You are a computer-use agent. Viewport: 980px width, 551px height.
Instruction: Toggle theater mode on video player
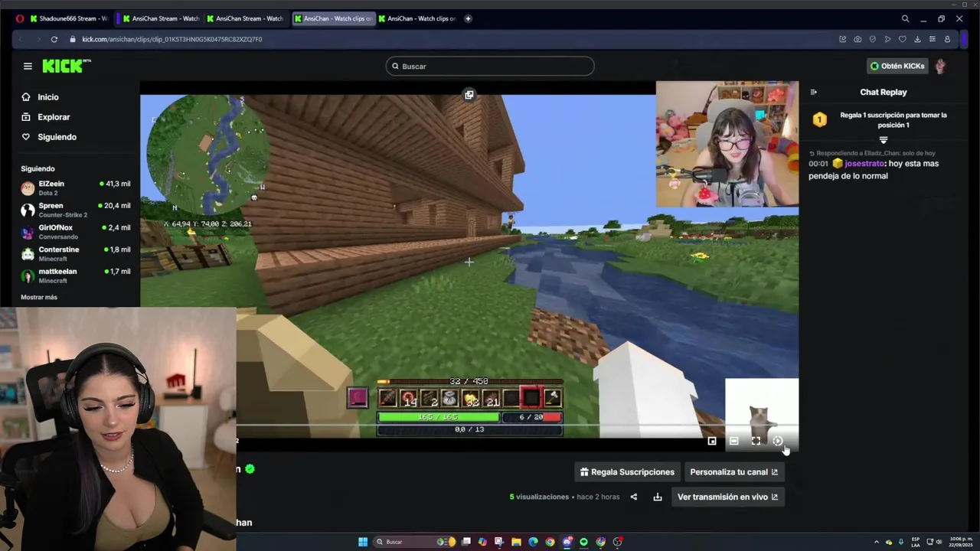[733, 441]
